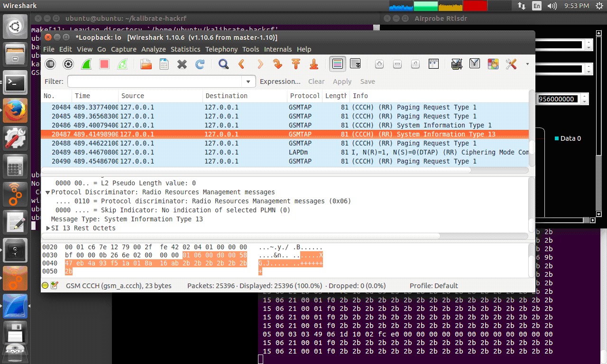Jump to the last packet
This screenshot has width=607, height=364.
coord(314,64)
